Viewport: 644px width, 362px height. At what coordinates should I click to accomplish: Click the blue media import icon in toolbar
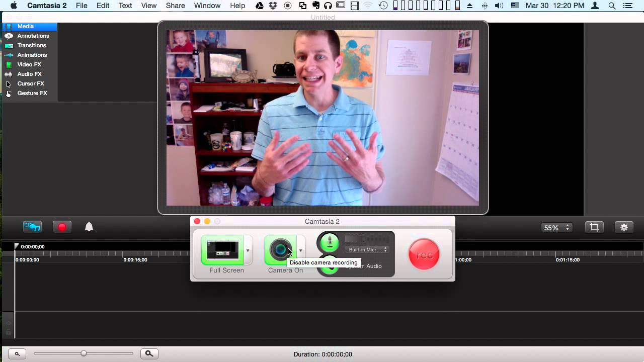pos(32,227)
